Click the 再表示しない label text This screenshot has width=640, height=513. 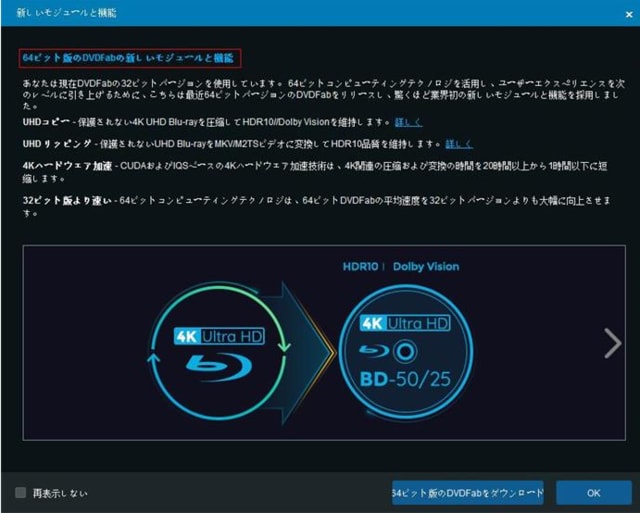click(60, 493)
